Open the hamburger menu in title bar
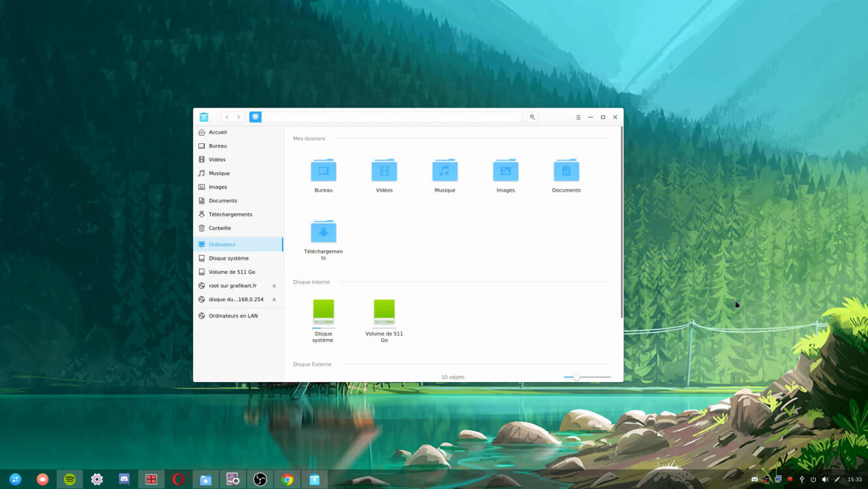Screen dimensions: 868x489 (x=578, y=117)
